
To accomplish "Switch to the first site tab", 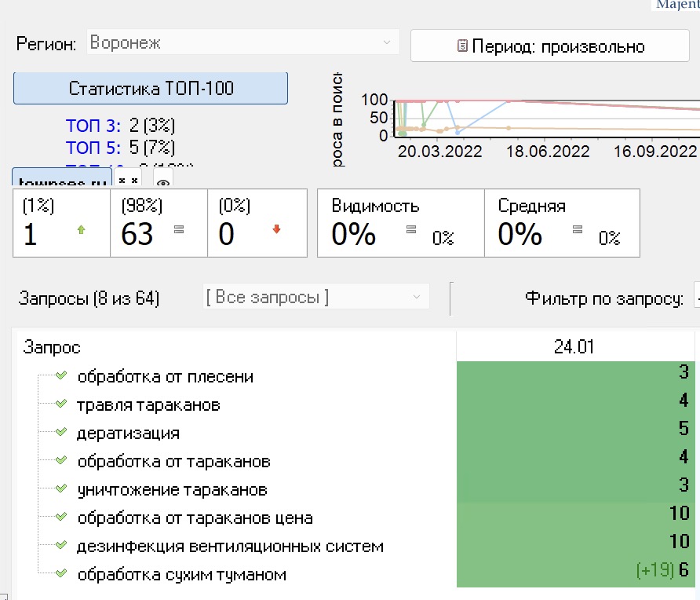I will pos(61,181).
